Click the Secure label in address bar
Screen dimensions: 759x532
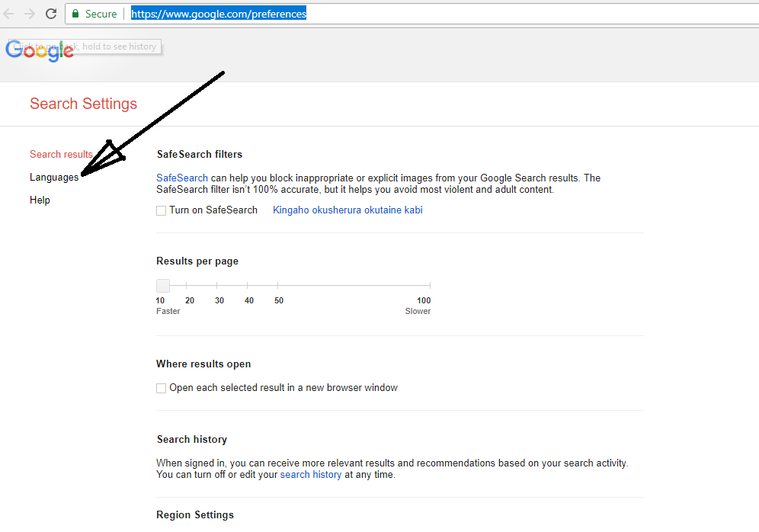101,14
